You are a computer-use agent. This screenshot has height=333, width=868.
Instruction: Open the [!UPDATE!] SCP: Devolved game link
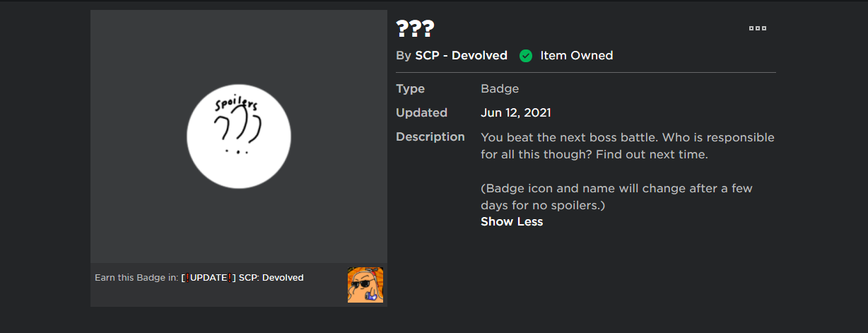[242, 278]
